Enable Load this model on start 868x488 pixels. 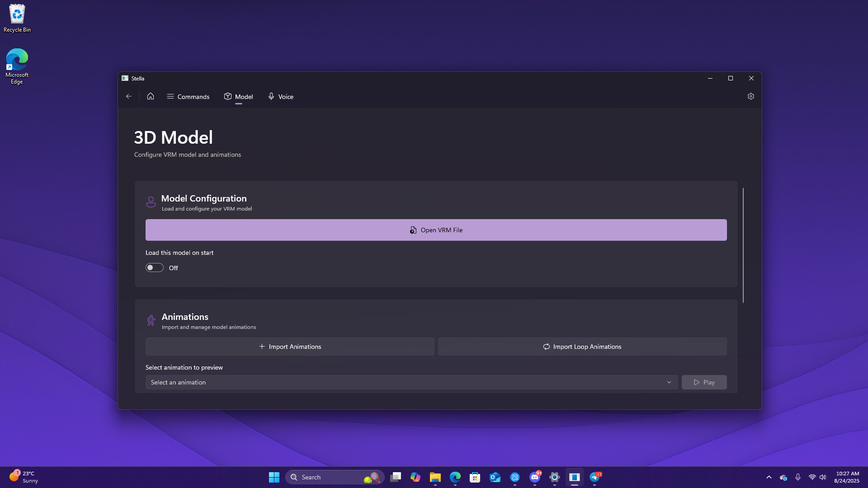[x=155, y=268]
